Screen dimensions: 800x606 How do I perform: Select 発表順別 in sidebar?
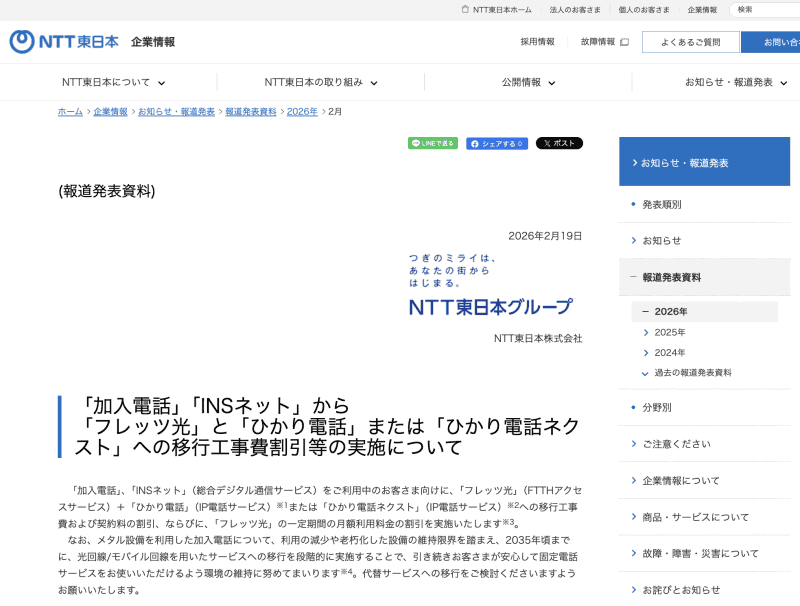coord(662,205)
